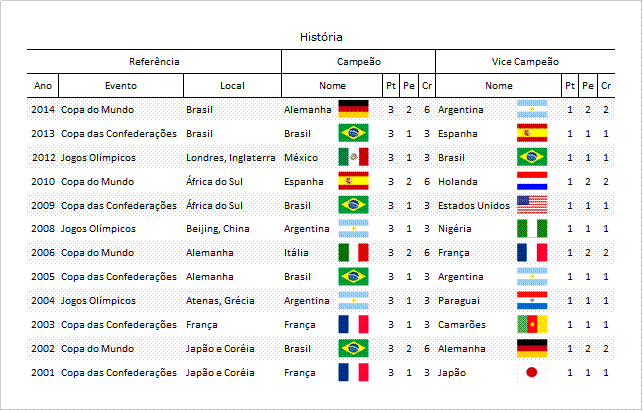Screen dimensions: 643x411
Task: Select the Netherlands flag in 2010 row
Action: pos(532,181)
